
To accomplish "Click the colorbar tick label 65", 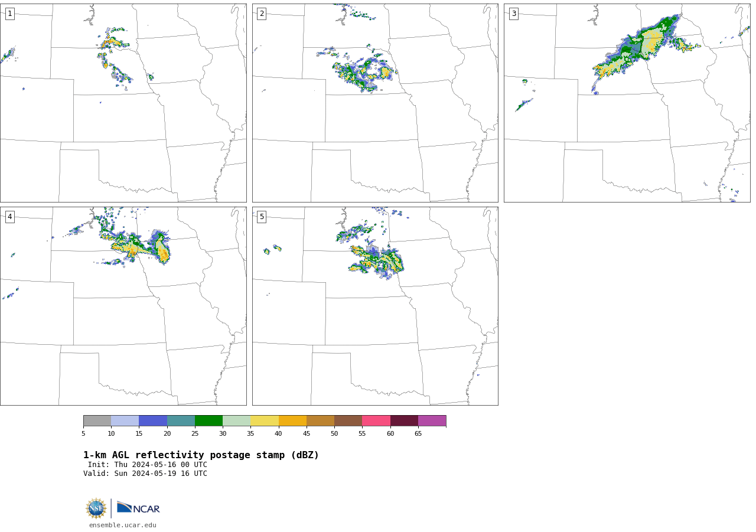I will [x=418, y=434].
